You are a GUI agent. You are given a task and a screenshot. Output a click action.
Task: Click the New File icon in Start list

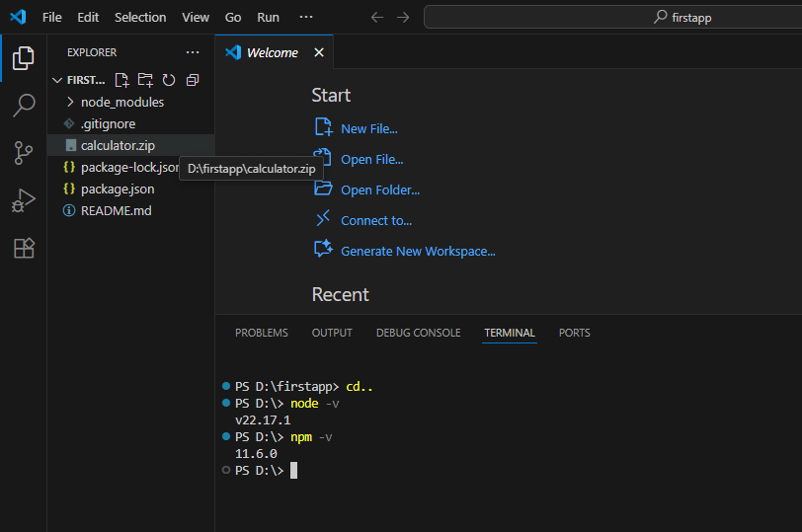[323, 126]
